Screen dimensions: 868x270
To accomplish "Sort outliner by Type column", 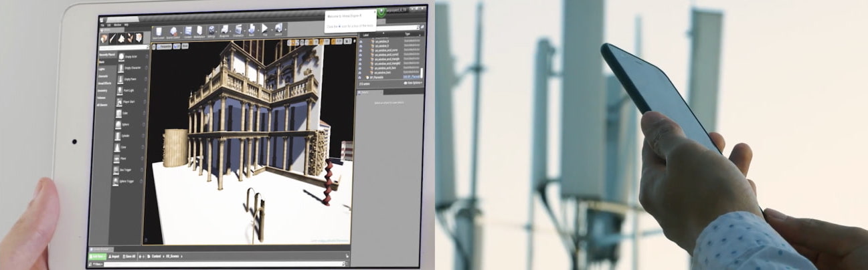I will pos(408,34).
